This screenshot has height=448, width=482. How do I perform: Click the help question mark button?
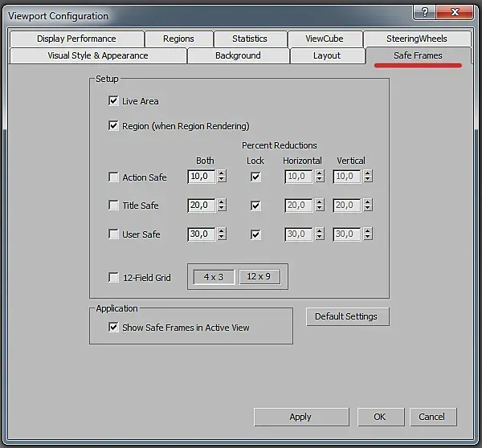coord(425,12)
